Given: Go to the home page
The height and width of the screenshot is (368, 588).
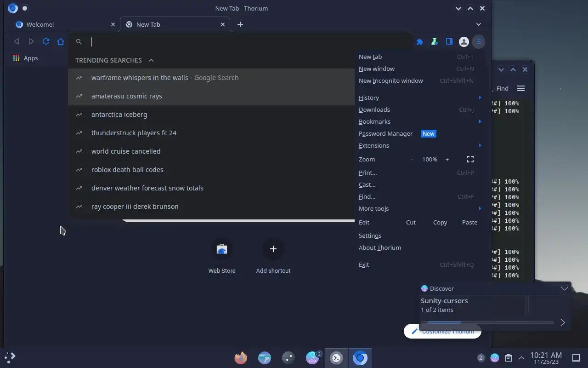Looking at the screenshot, I should pyautogui.click(x=61, y=41).
